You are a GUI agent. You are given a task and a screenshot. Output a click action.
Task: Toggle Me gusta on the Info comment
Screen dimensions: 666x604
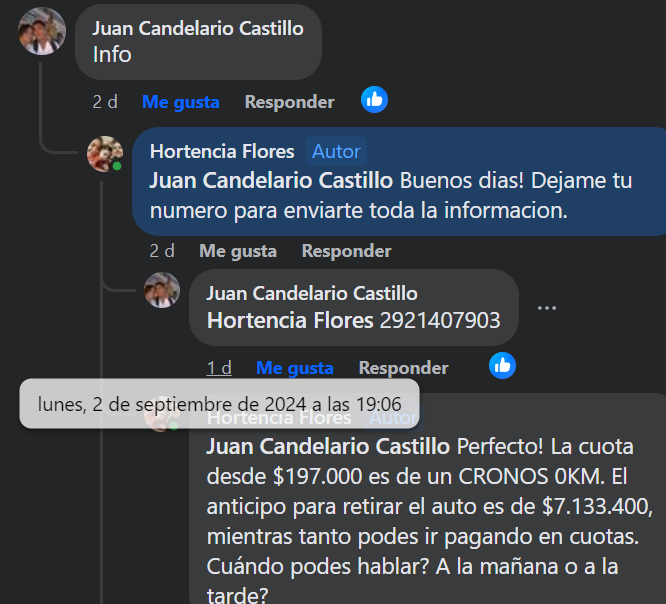pyautogui.click(x=181, y=102)
